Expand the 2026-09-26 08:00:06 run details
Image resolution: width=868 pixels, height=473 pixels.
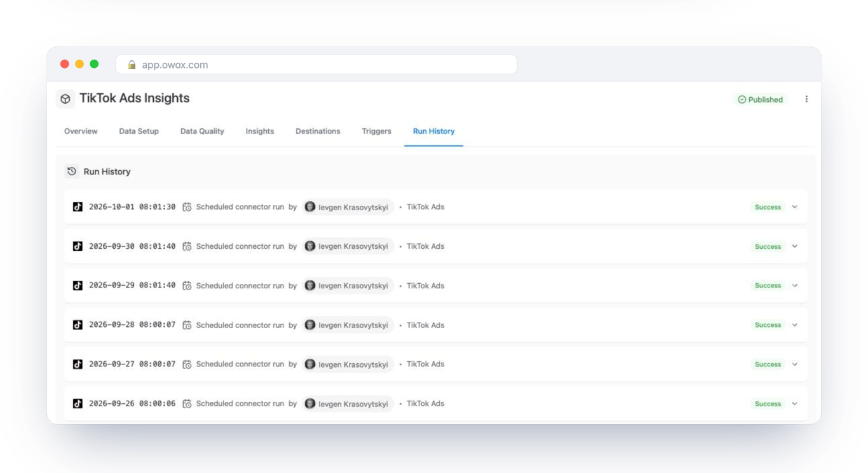pos(795,404)
